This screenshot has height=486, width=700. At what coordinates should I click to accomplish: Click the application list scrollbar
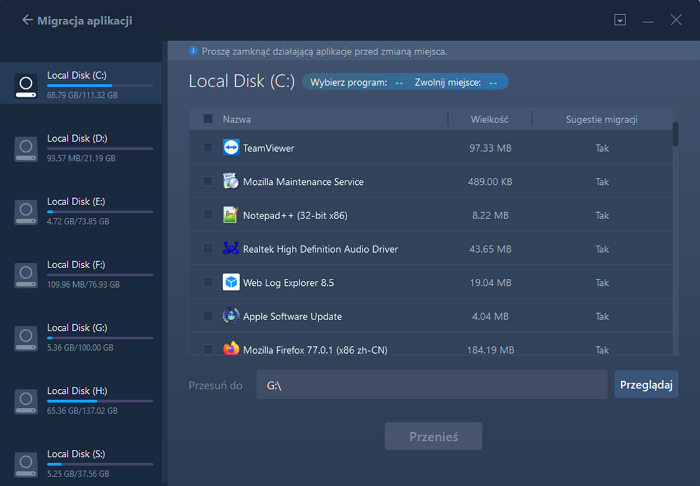coord(675,134)
